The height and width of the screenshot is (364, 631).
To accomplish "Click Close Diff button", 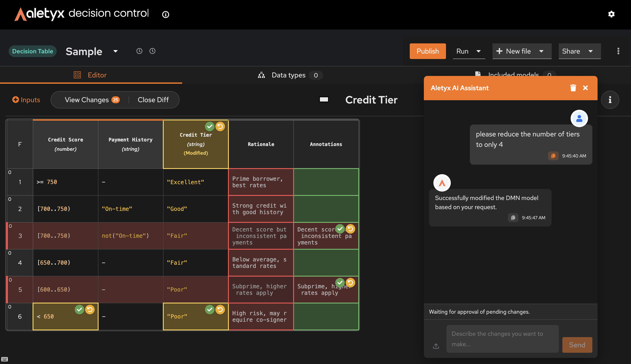I will [x=153, y=100].
